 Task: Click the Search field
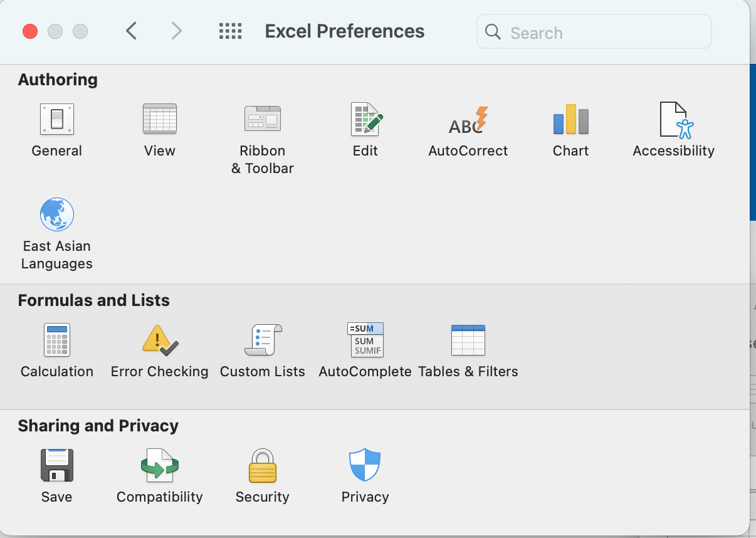coord(594,31)
